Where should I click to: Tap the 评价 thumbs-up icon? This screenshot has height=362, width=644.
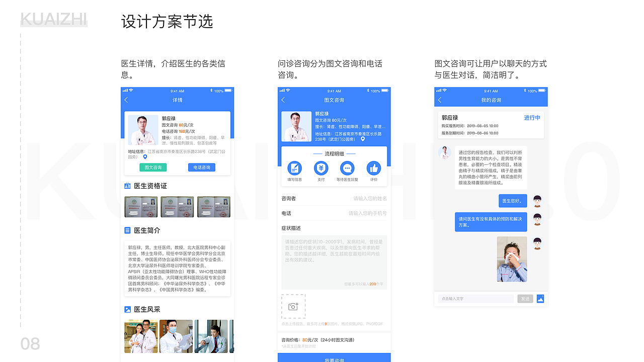tap(374, 168)
